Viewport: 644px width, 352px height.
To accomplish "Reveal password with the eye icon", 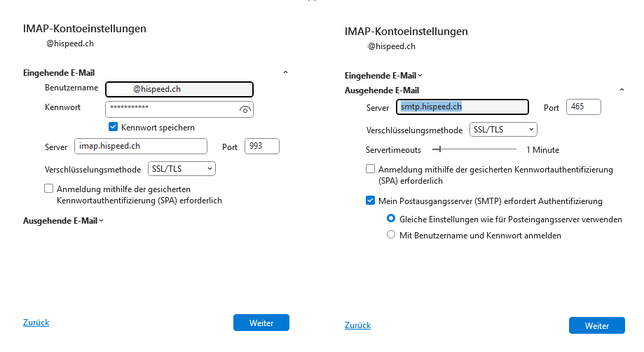I will pyautogui.click(x=244, y=109).
